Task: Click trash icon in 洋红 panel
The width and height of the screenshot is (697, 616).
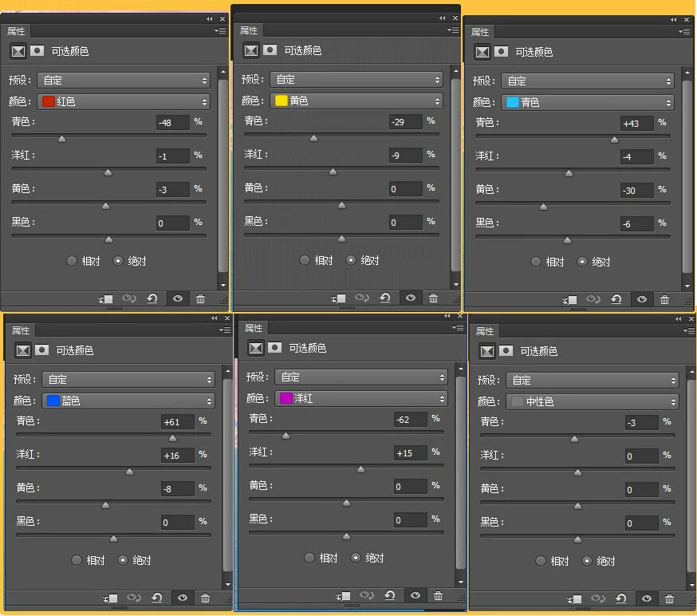Action: click(439, 595)
